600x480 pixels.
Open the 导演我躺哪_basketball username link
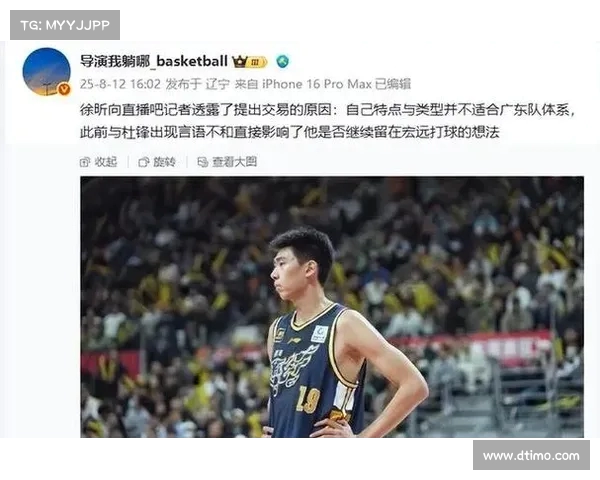point(154,61)
